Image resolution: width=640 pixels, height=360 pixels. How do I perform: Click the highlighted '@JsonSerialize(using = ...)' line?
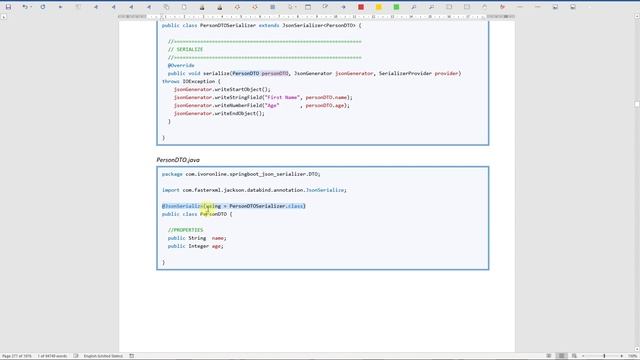(234, 206)
